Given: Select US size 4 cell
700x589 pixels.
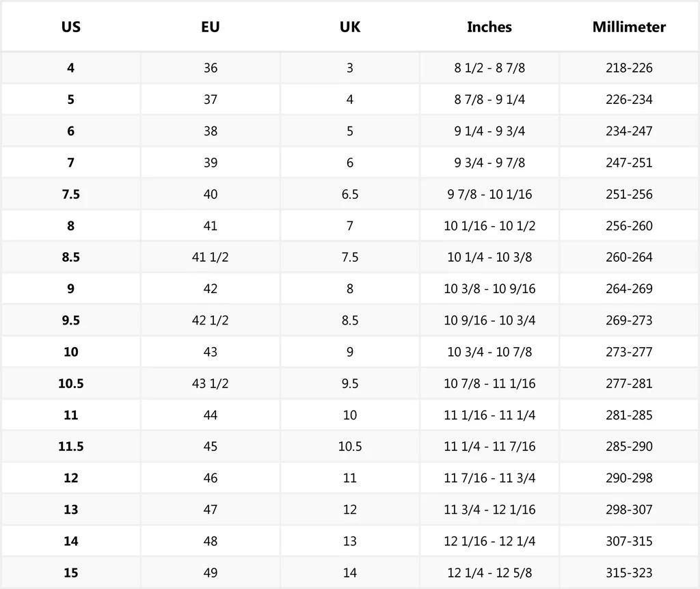Looking at the screenshot, I should coord(71,68).
